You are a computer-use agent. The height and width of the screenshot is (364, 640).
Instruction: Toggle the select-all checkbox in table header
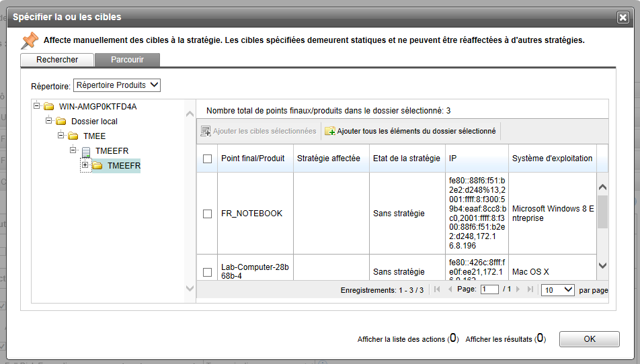pos(207,159)
